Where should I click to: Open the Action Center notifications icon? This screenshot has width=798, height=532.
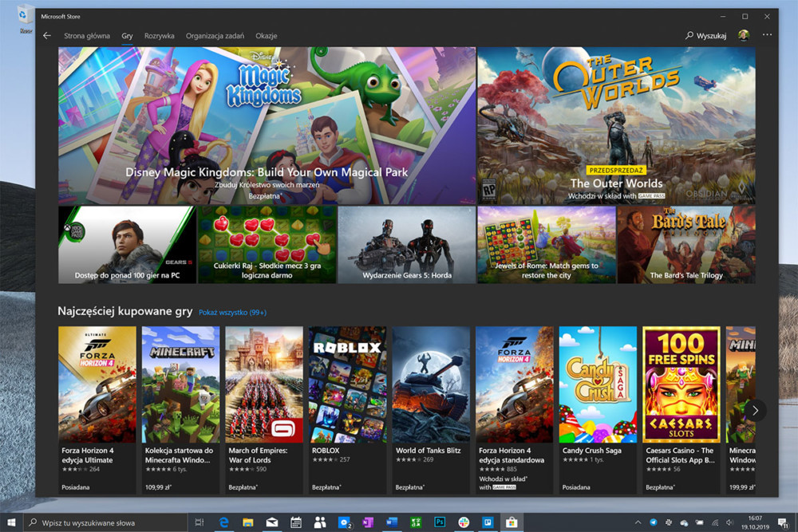[783, 522]
